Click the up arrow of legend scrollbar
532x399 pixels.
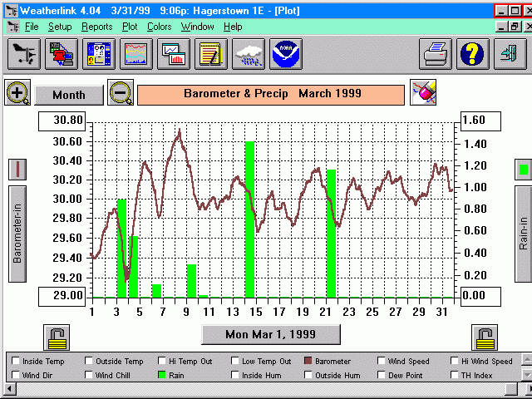tap(527, 359)
